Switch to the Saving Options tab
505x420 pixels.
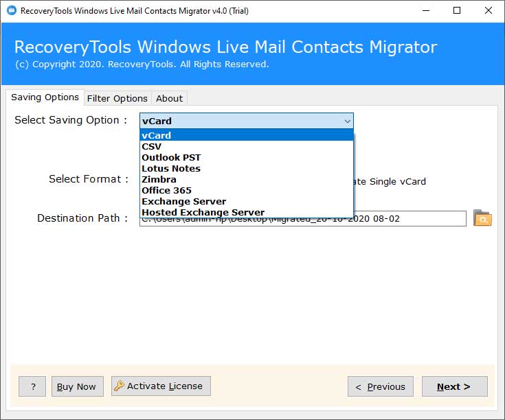click(45, 97)
